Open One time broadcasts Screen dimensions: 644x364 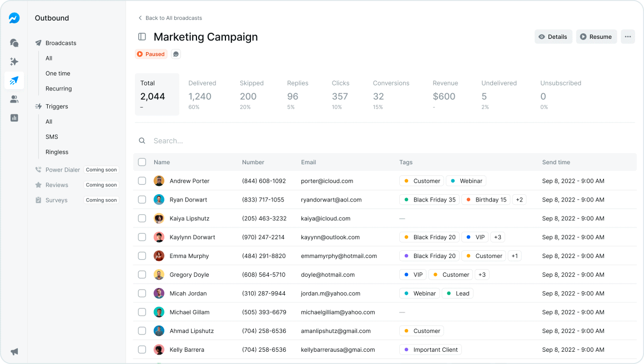(x=58, y=73)
